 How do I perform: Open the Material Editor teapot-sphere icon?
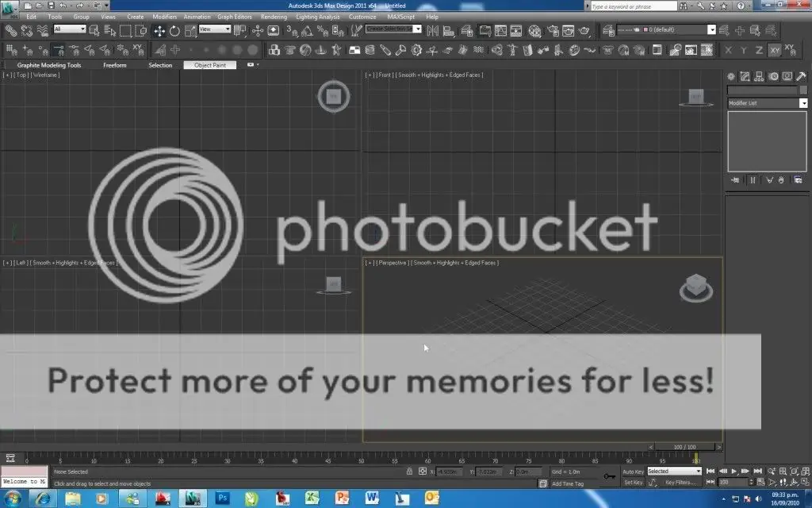534,31
